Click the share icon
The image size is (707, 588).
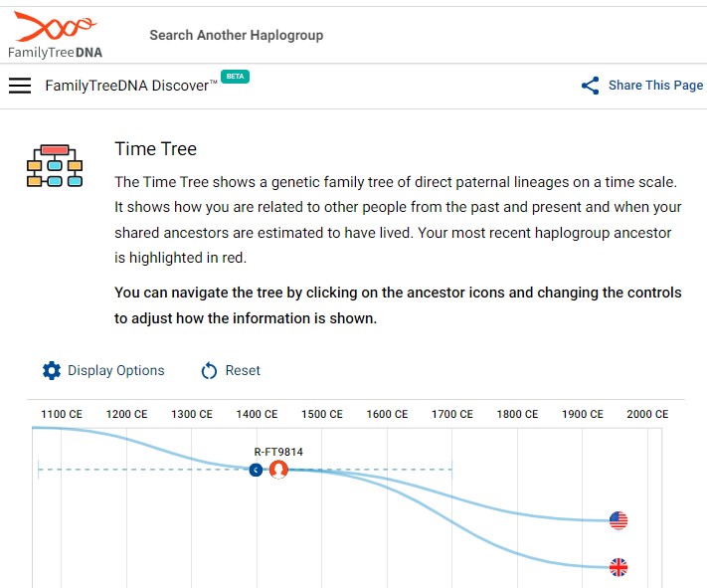pos(591,86)
